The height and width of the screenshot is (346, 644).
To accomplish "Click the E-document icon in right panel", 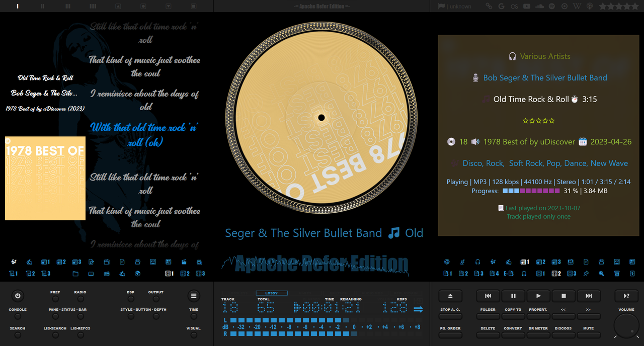I will [509, 274].
